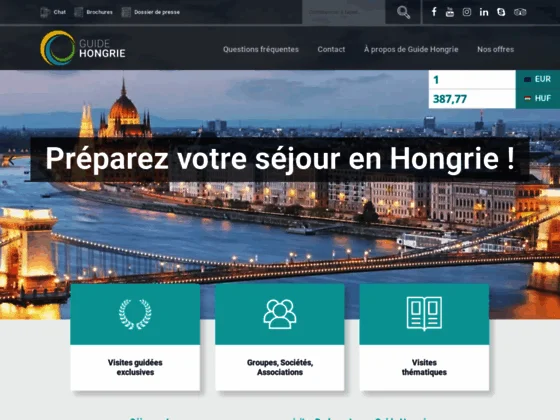Open the Nos offres menu

point(496,49)
